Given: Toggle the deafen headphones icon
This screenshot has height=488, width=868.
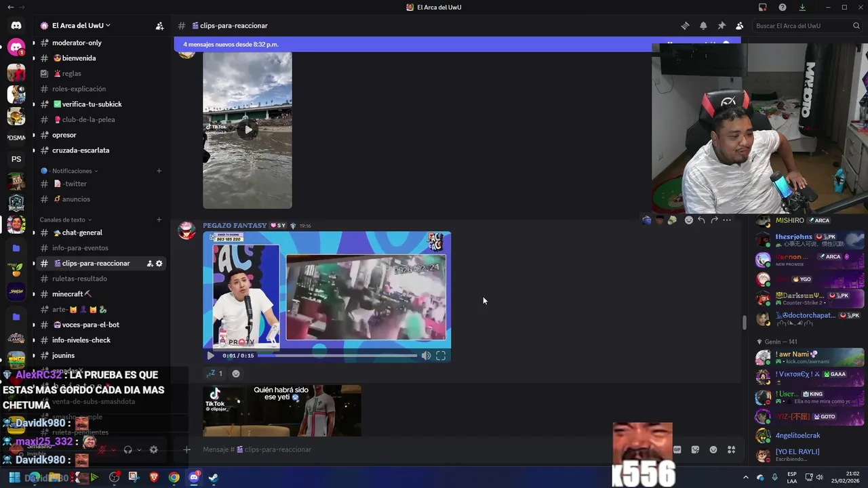Looking at the screenshot, I should [127, 449].
